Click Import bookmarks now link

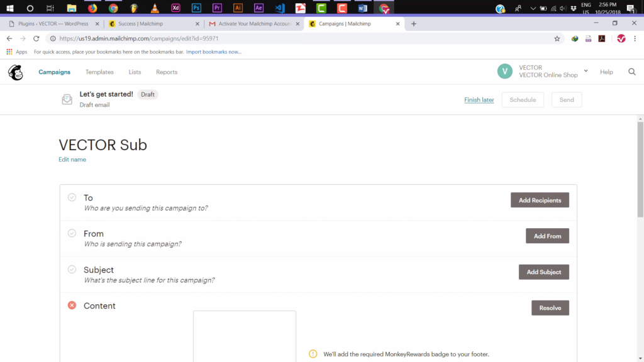click(214, 52)
